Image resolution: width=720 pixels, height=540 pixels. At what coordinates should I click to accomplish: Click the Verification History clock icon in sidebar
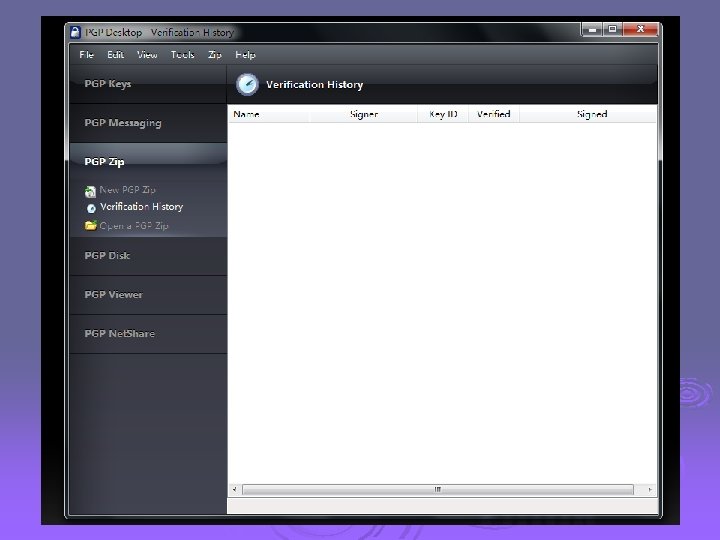point(91,208)
